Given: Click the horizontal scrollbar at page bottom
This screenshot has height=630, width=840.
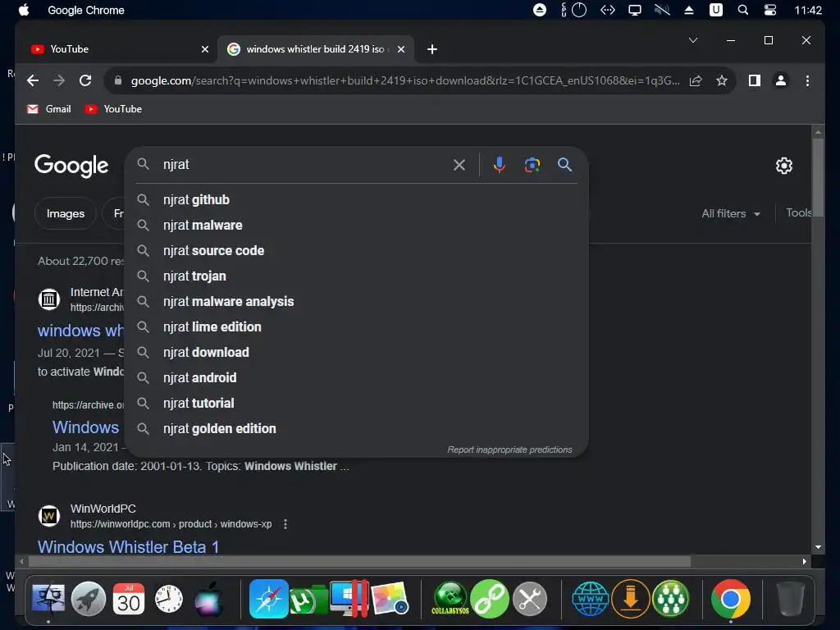Looking at the screenshot, I should (359, 561).
